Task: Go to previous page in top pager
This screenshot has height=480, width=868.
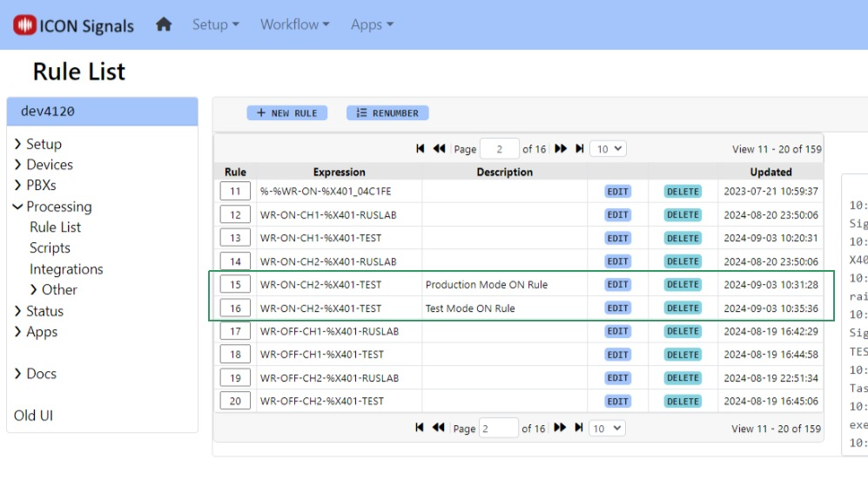Action: coord(439,149)
